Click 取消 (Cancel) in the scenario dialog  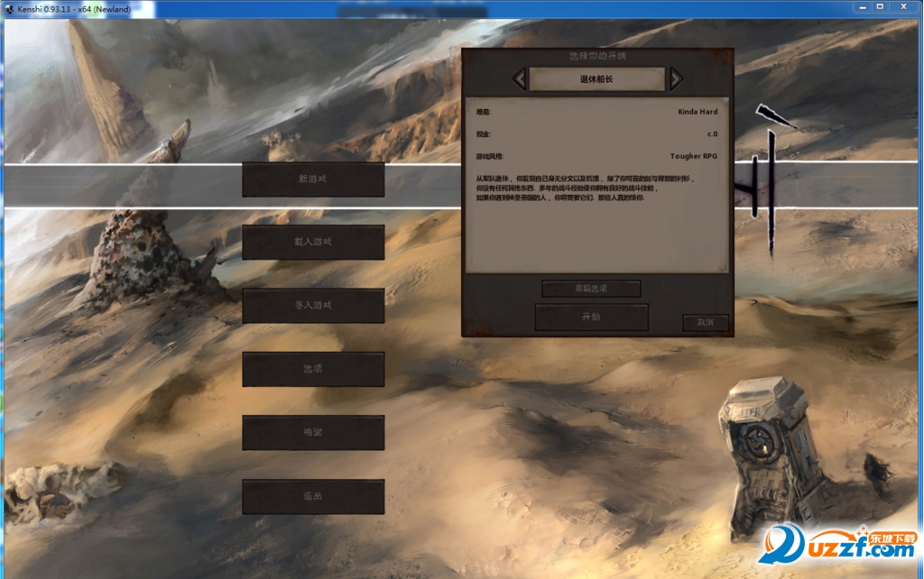pyautogui.click(x=706, y=323)
